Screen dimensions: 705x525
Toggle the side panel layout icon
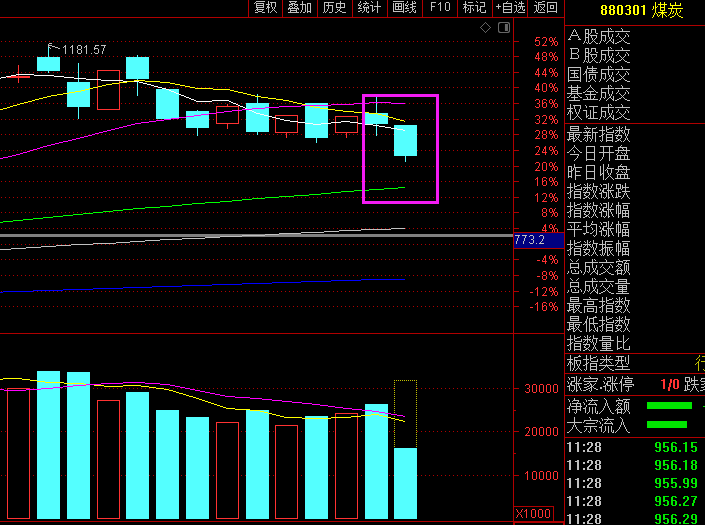[504, 28]
